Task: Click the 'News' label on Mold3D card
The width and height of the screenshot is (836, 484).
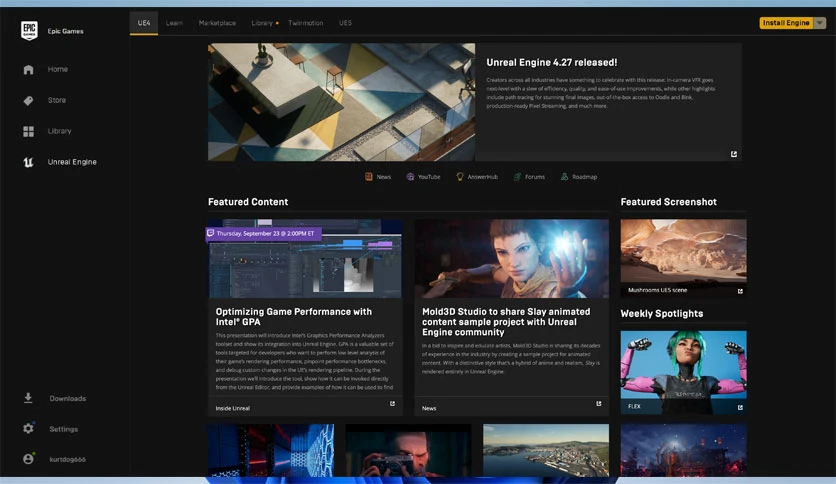Action: [429, 408]
